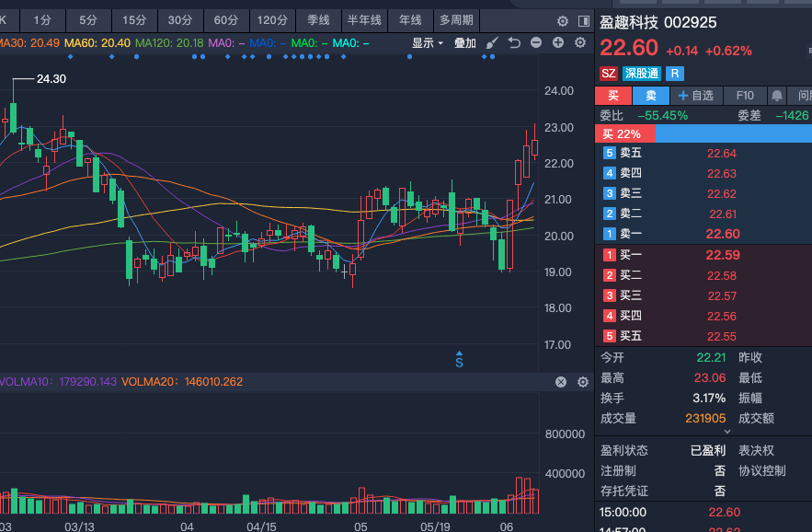Zoom in chart with plus icon
The height and width of the screenshot is (532, 812).
click(x=557, y=42)
